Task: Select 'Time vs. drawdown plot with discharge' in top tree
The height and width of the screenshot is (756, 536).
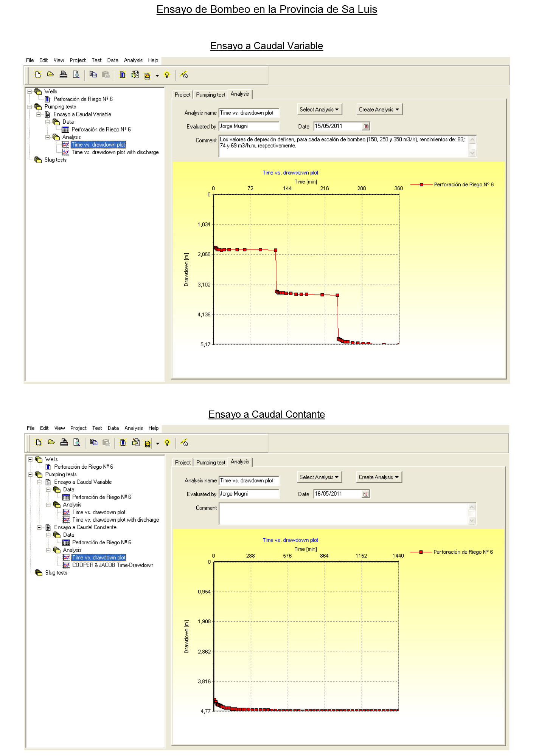Action: [x=115, y=152]
